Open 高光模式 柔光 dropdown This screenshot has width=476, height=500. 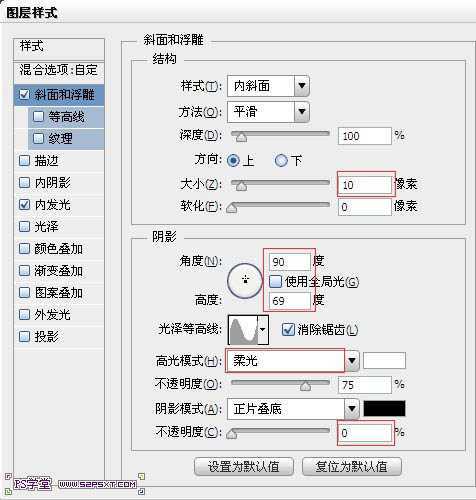click(293, 361)
